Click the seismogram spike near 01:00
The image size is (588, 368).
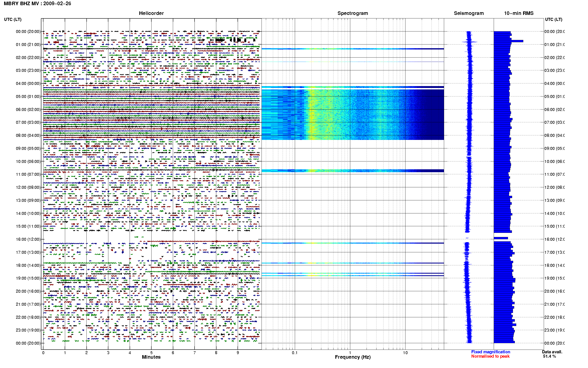click(x=469, y=42)
